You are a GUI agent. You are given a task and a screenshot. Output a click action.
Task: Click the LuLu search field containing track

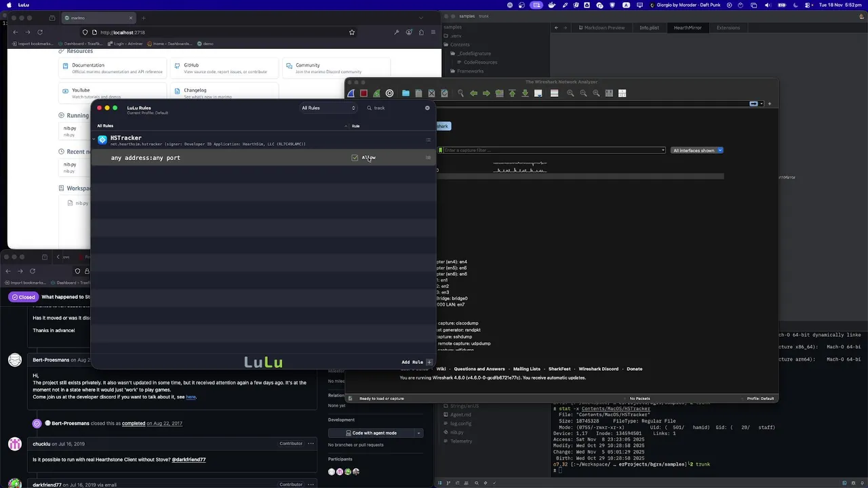397,108
